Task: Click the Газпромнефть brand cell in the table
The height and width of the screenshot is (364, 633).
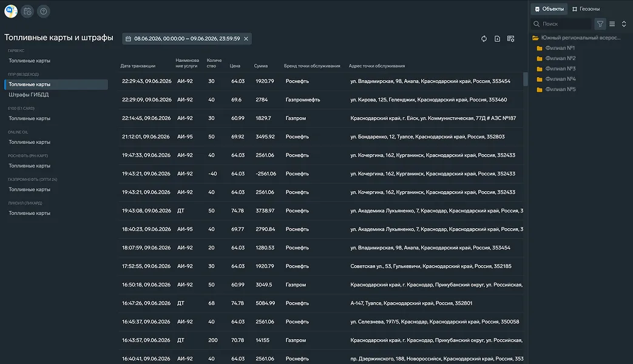Action: pos(303,99)
